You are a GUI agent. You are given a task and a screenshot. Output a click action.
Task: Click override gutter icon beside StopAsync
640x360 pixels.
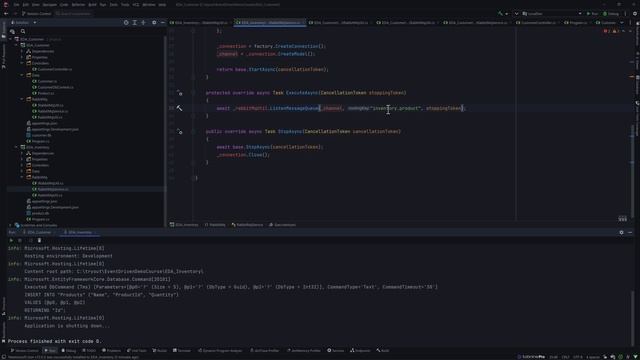point(180,131)
